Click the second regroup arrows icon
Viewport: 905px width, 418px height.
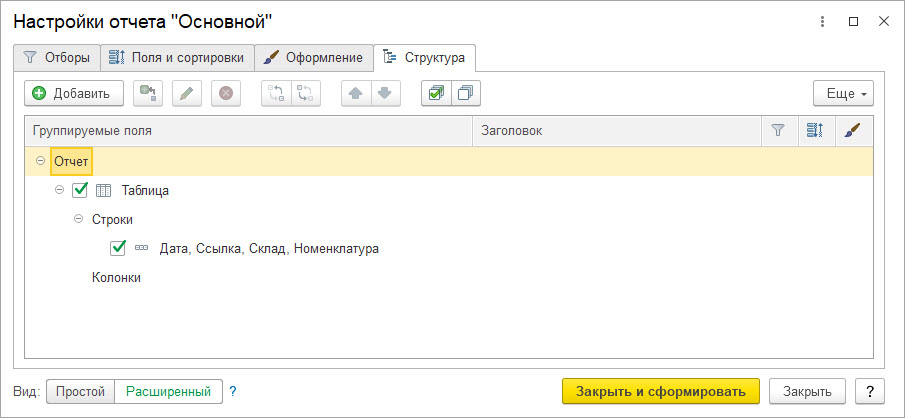pos(305,93)
